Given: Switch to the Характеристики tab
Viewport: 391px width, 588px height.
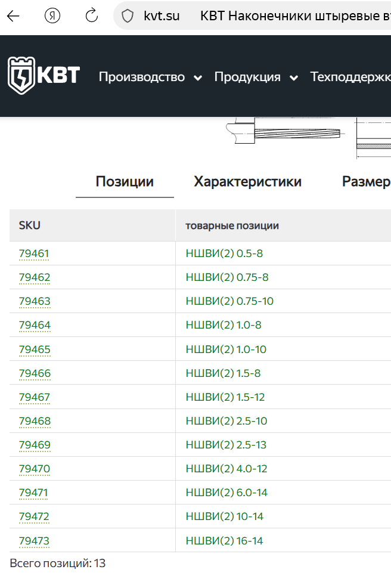Looking at the screenshot, I should (247, 182).
